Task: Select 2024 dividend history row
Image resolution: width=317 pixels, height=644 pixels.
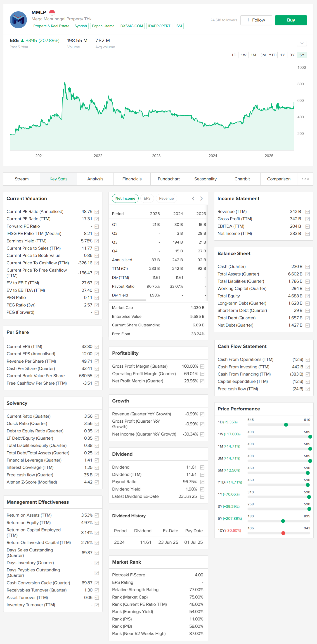Action: pyautogui.click(x=158, y=543)
